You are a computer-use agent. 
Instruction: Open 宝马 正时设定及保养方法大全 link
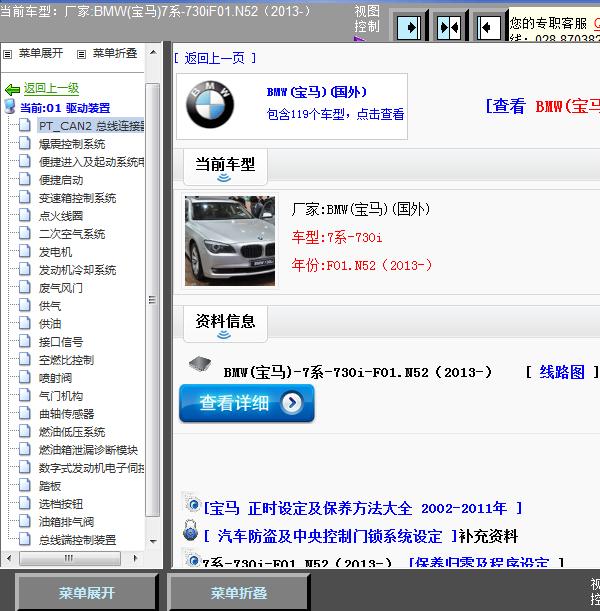[363, 508]
